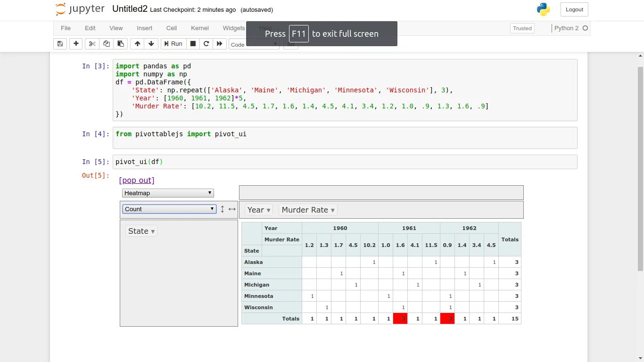Move the selected cell down arrow icon
This screenshot has width=644, height=362.
(x=151, y=44)
